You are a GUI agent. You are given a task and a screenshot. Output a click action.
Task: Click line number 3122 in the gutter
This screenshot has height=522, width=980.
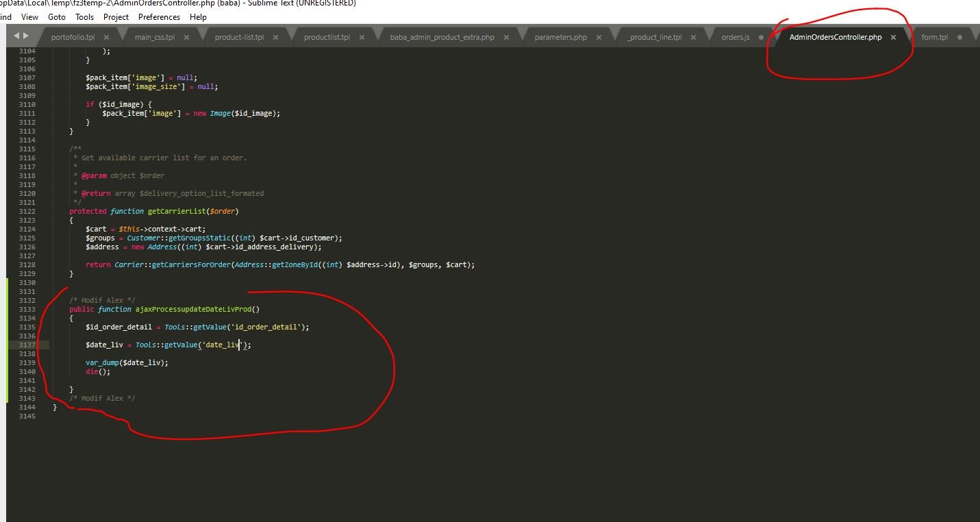coord(27,211)
